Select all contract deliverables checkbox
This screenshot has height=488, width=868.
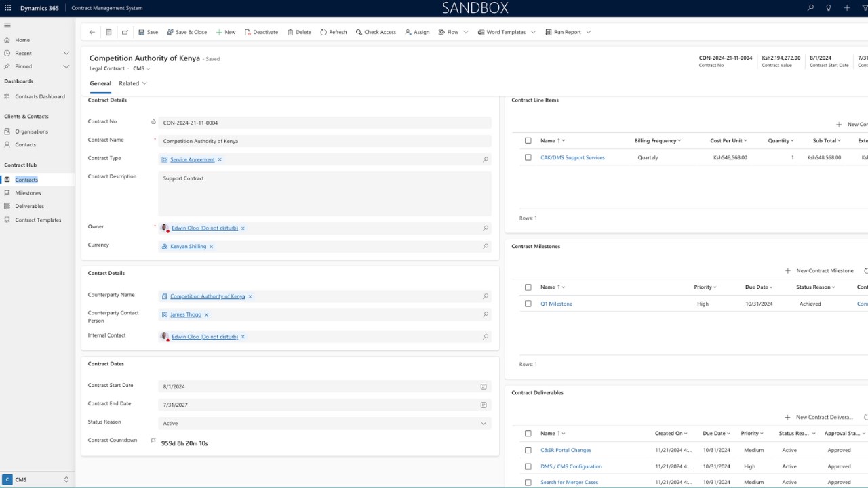tap(528, 433)
